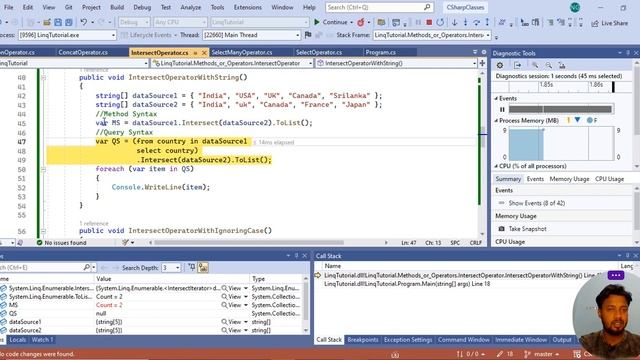Close the IntersectOperator.cs tab
This screenshot has width=640, height=360.
(x=204, y=53)
